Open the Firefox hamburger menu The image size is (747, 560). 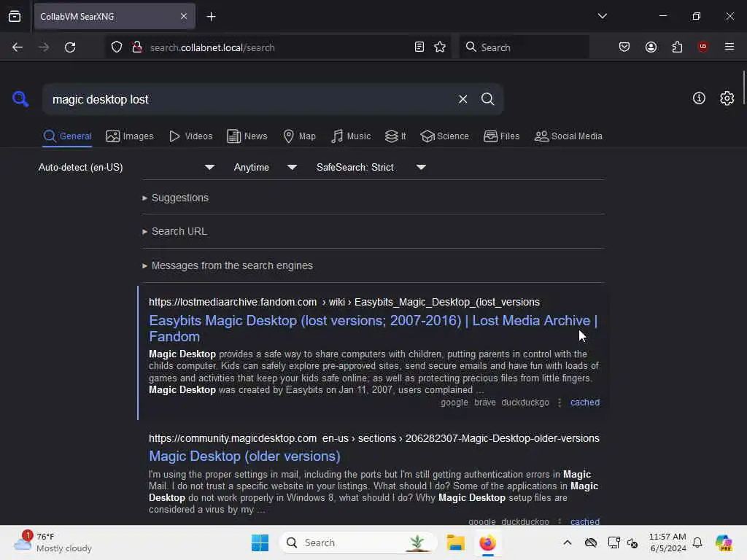729,47
